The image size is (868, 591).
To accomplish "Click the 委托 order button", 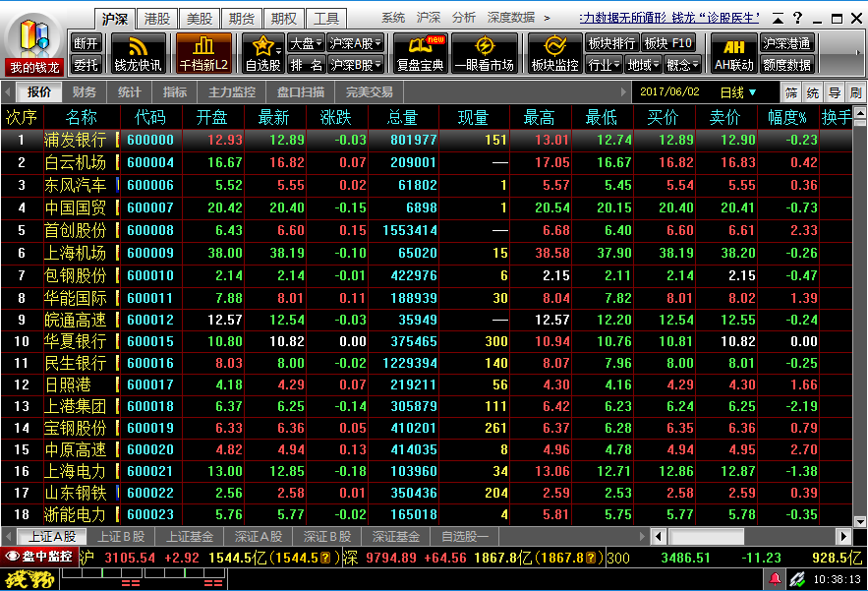I will point(86,65).
